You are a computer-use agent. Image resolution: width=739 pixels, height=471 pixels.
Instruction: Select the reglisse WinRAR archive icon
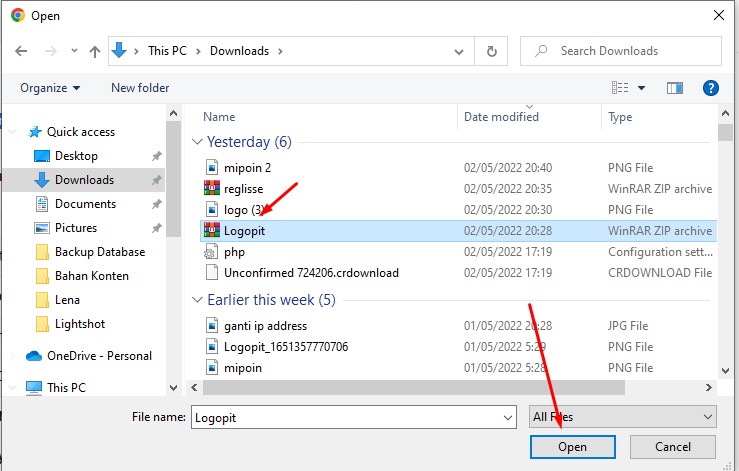coord(212,188)
